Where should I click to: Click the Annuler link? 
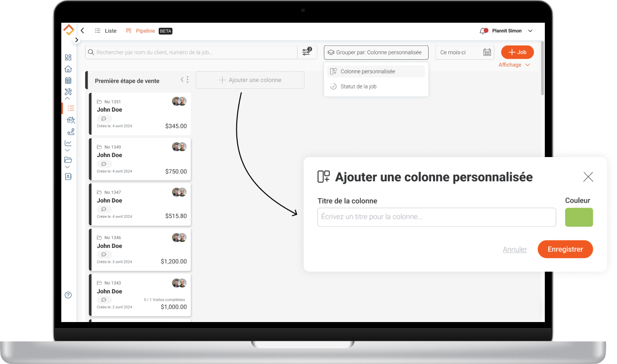(x=515, y=249)
